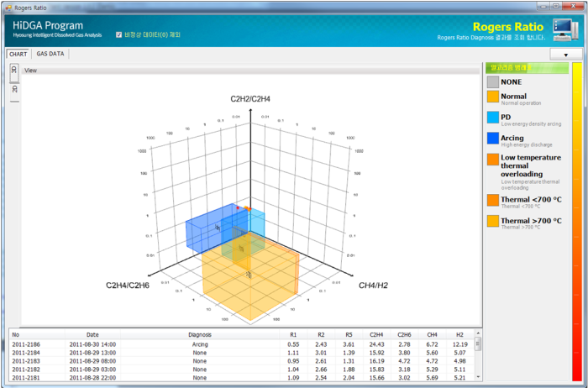Select row 2011-2183 in the table
This screenshot has width=588, height=388.
242,361
